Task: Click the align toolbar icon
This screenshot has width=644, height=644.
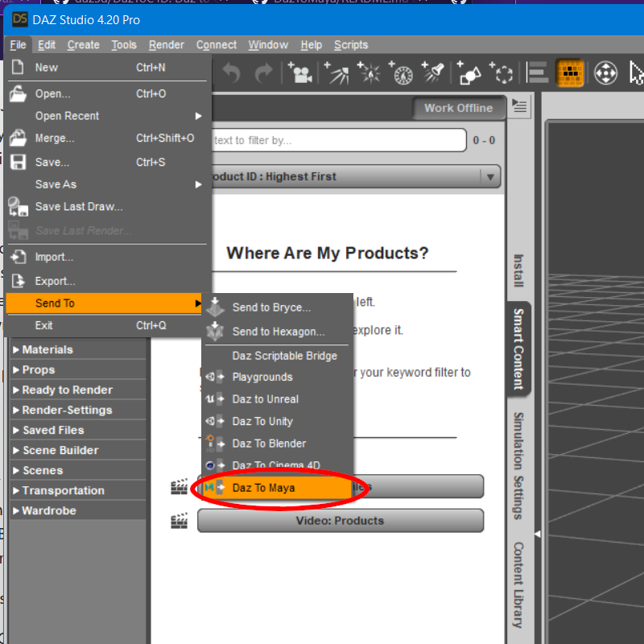Action: click(537, 73)
